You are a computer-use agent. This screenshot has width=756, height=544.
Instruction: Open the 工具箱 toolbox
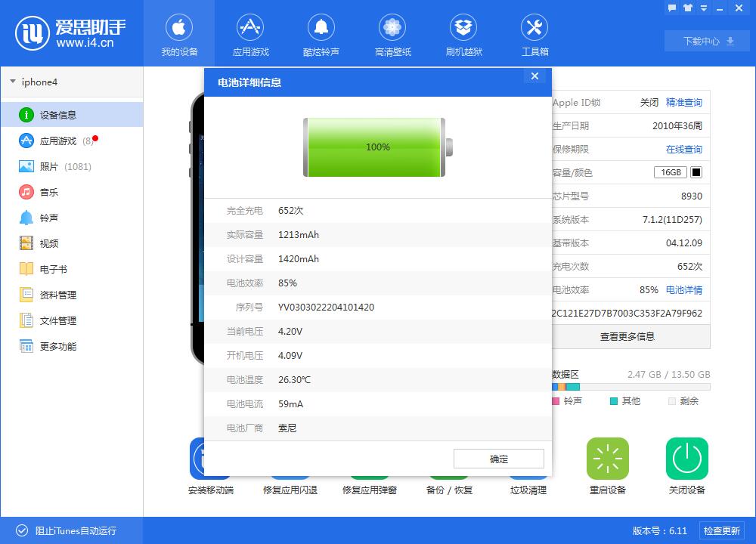point(534,33)
